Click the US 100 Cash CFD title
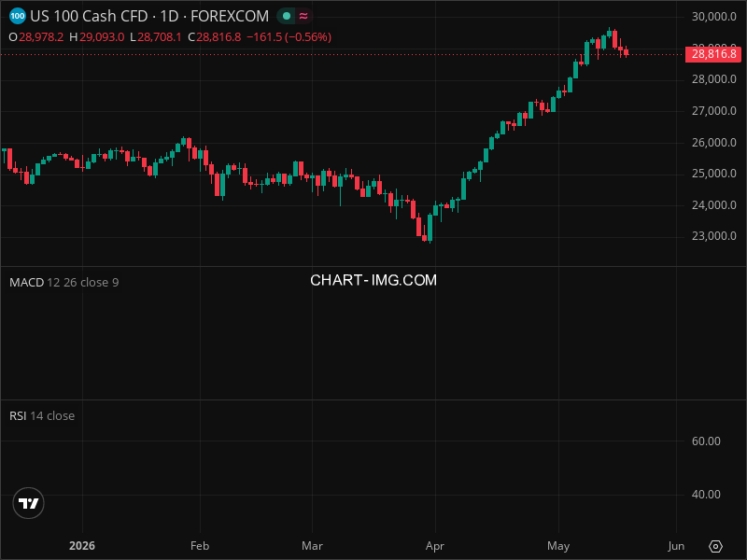 pos(89,16)
